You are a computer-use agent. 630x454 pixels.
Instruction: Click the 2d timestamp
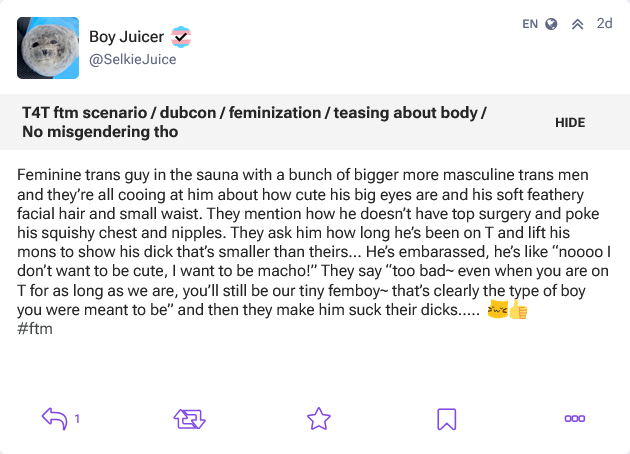tap(604, 23)
